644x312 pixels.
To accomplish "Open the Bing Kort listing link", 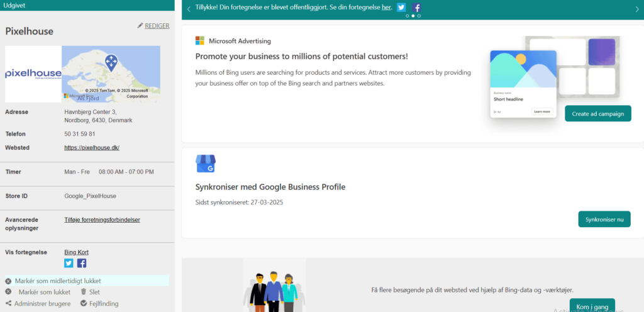I will [x=76, y=252].
